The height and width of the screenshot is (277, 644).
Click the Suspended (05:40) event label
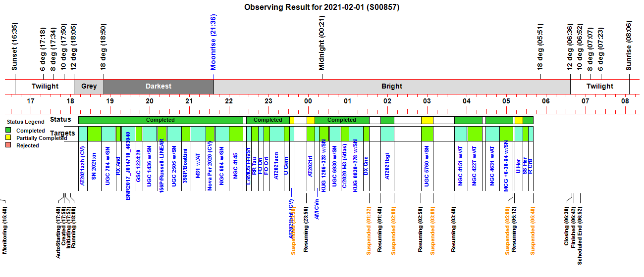pyautogui.click(x=533, y=231)
